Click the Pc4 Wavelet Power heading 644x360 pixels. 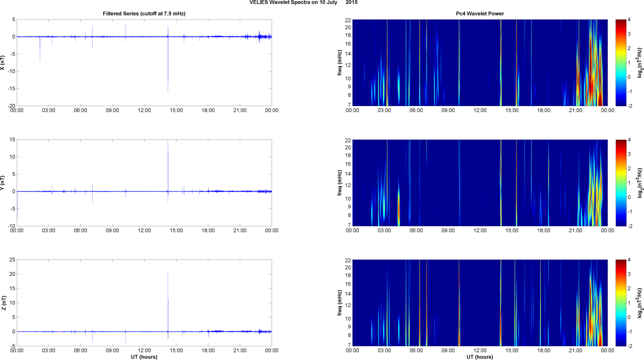(479, 14)
